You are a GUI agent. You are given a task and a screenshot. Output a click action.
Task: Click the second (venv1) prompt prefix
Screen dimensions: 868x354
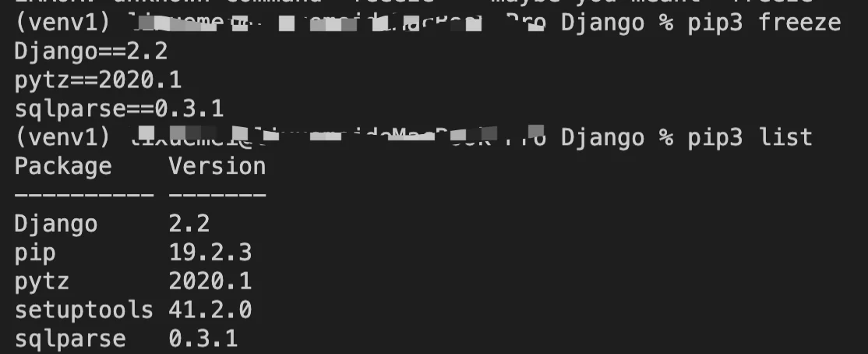(x=63, y=138)
